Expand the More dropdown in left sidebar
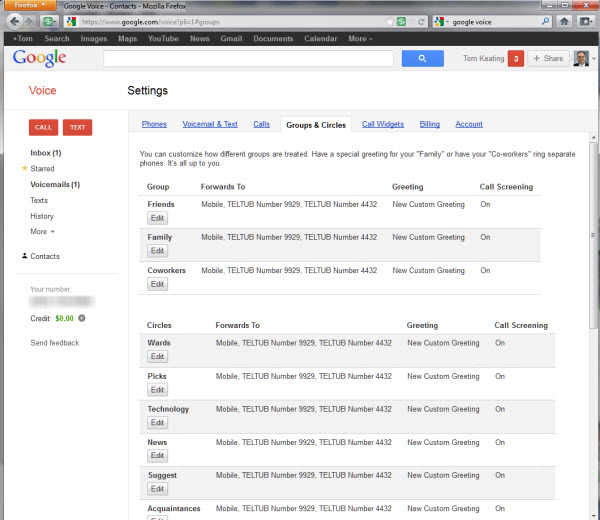 [42, 231]
